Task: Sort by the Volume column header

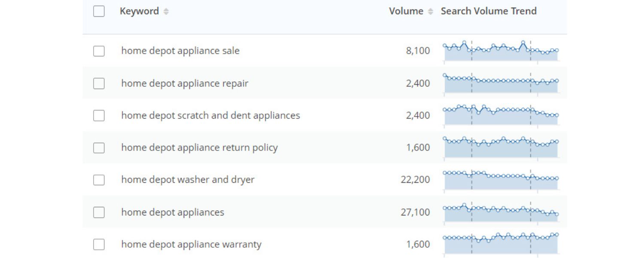Action: 406,11
